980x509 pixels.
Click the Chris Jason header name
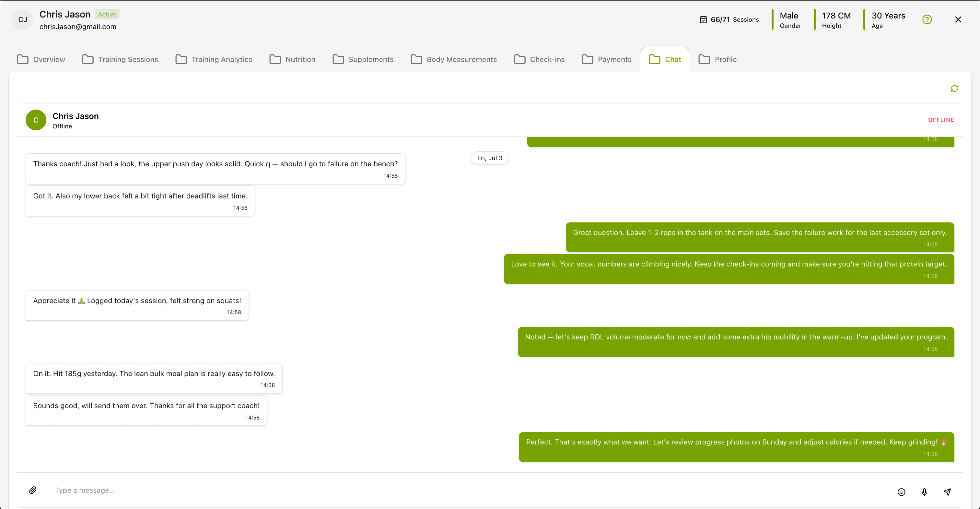click(x=65, y=15)
